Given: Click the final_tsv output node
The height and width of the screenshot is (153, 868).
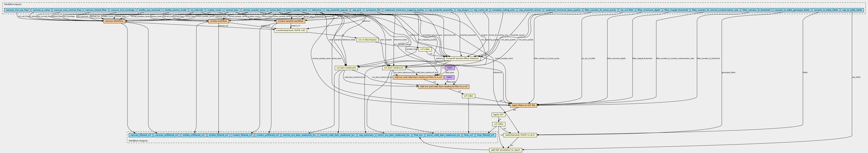Looking at the screenshot, I should [x=418, y=135].
